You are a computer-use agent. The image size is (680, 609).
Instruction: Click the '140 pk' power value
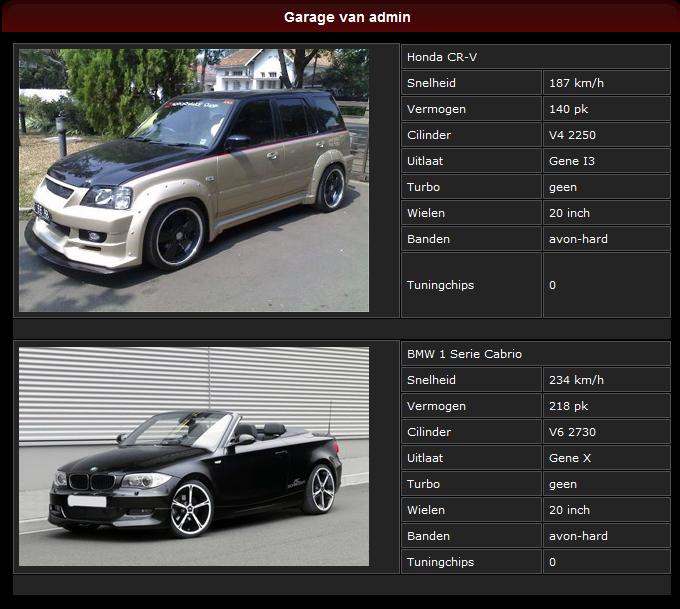click(569, 109)
